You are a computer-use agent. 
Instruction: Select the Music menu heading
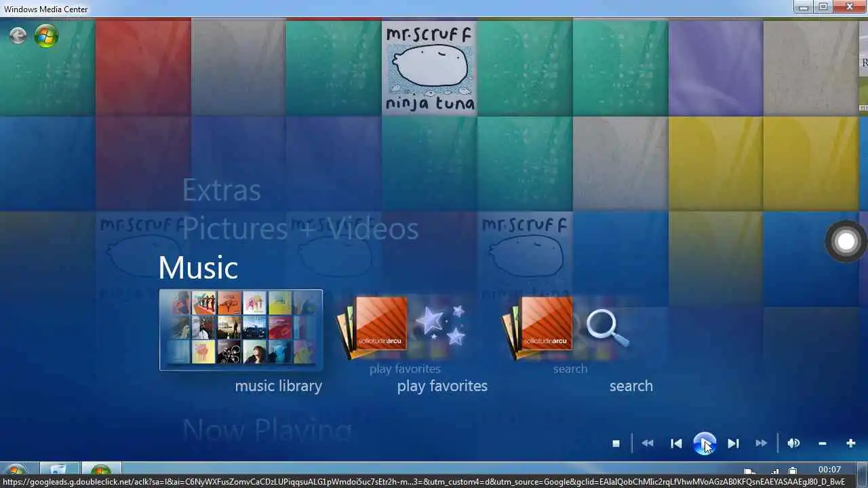198,268
